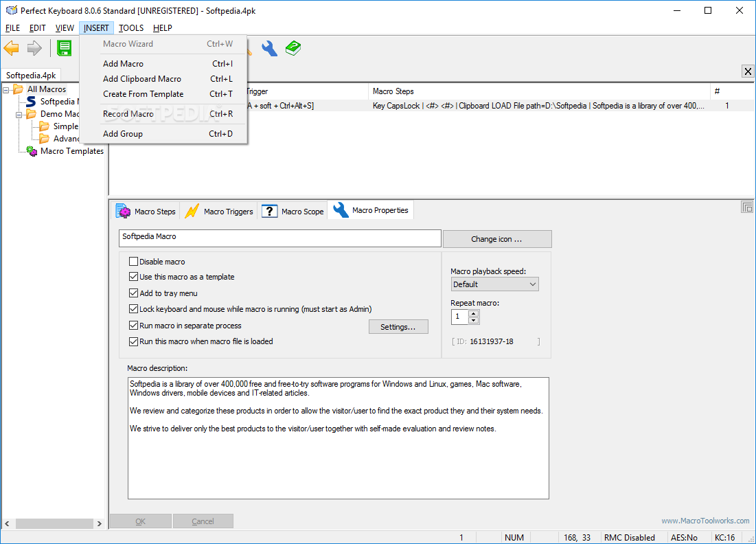Screen dimensions: 756x544
Task: Toggle Run macro in separate process
Action: click(134, 326)
